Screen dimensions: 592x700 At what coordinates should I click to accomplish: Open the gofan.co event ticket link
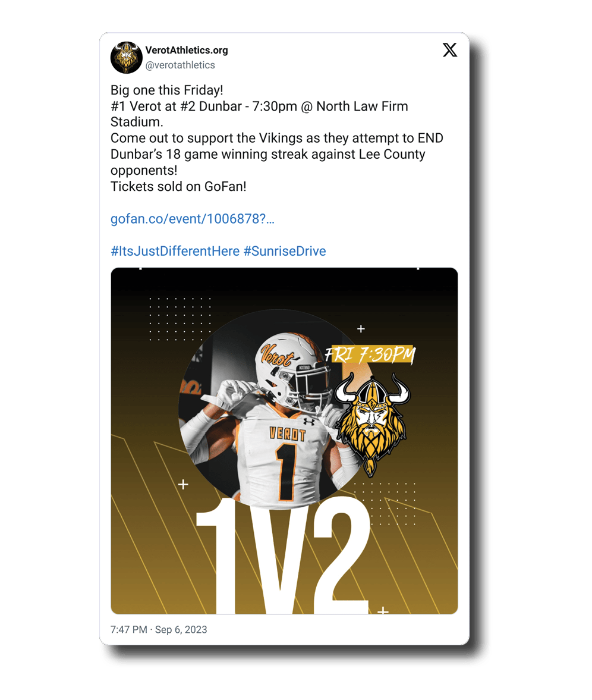(192, 219)
